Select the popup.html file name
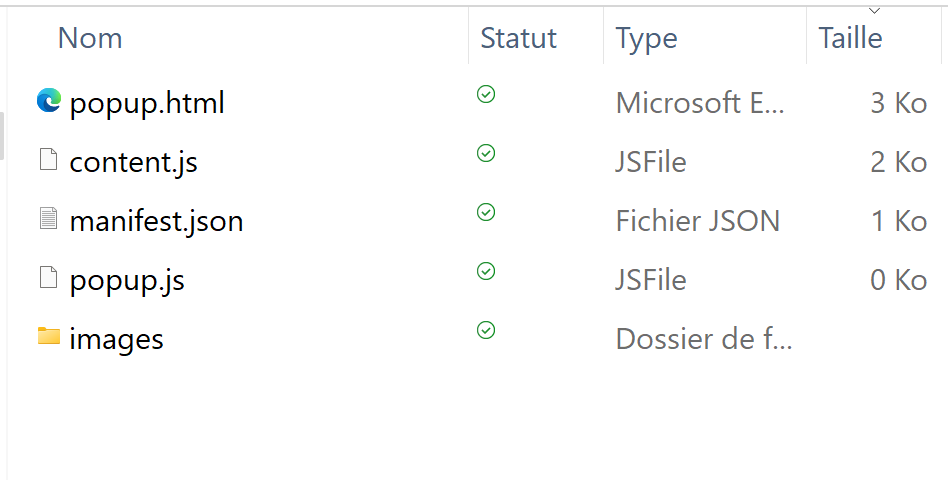948x480 pixels. 147,103
